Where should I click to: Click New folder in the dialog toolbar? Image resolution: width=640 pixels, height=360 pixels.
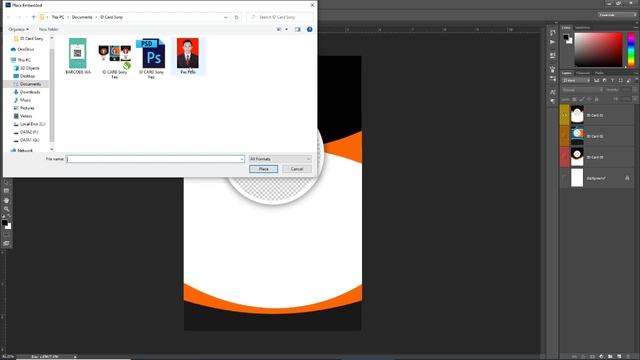point(49,29)
